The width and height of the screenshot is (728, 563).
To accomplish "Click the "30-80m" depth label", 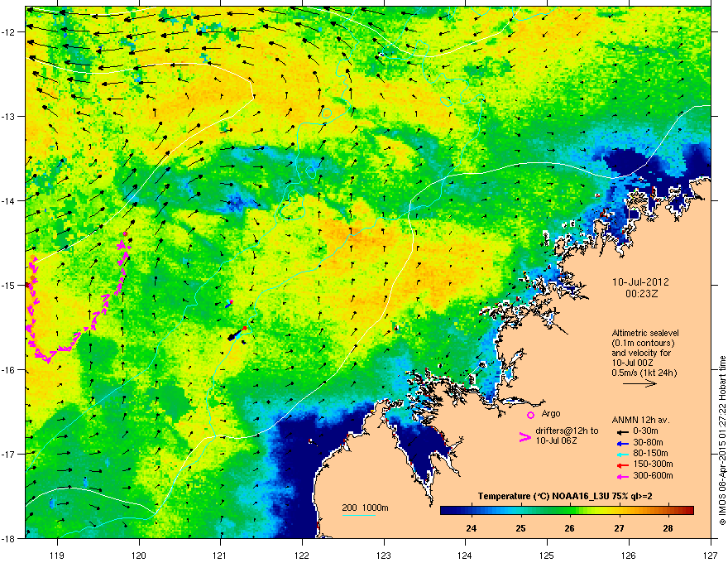I will pyautogui.click(x=648, y=442).
